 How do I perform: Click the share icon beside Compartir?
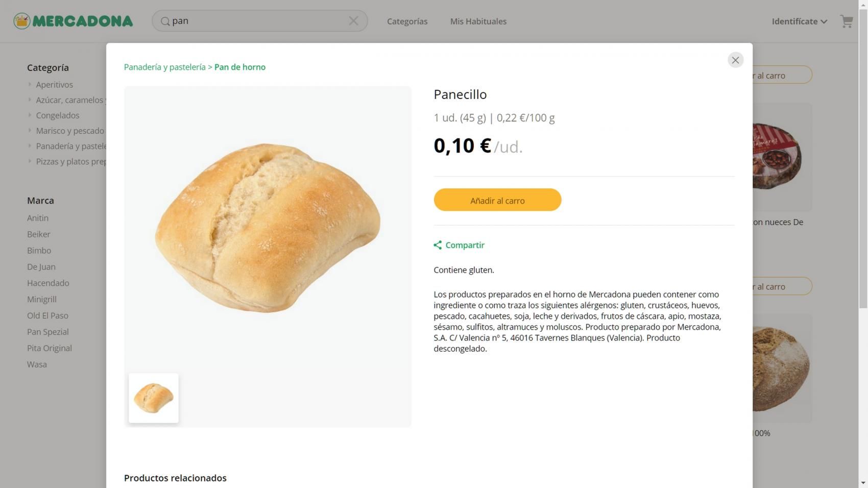(438, 245)
